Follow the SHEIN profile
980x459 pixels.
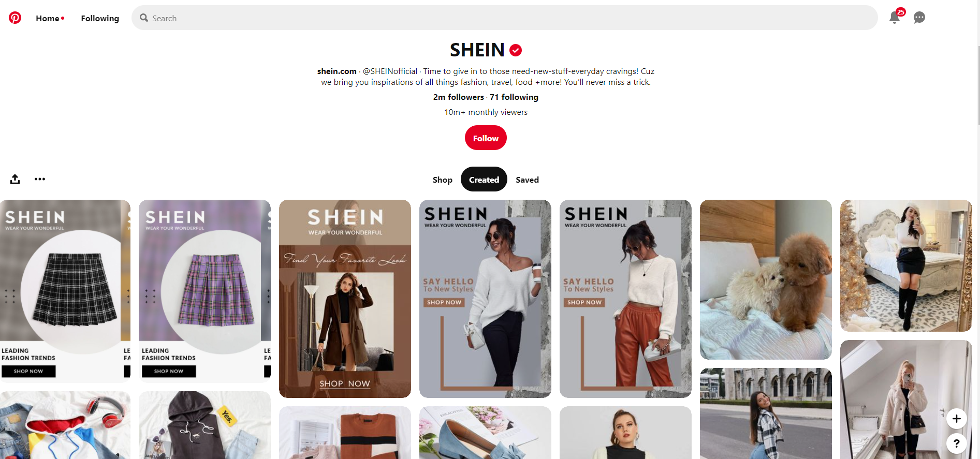(486, 138)
